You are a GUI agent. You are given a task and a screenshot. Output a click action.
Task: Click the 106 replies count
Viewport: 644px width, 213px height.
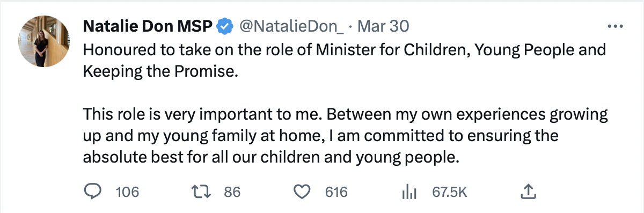[127, 192]
